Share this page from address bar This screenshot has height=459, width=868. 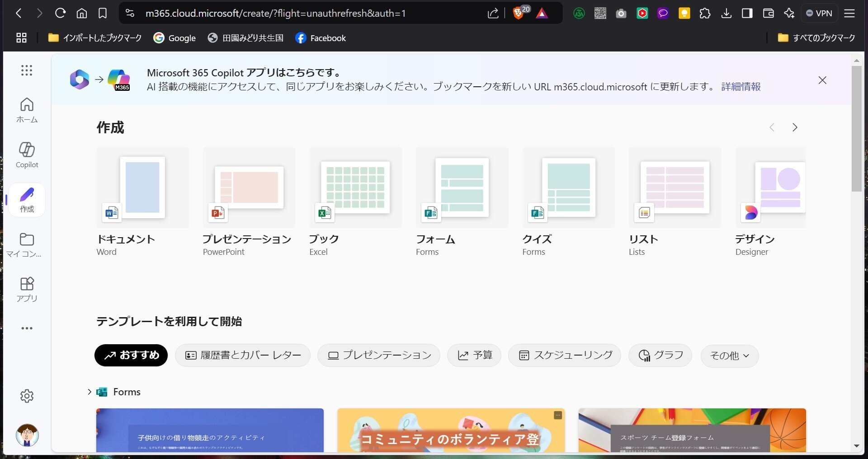pyautogui.click(x=493, y=14)
